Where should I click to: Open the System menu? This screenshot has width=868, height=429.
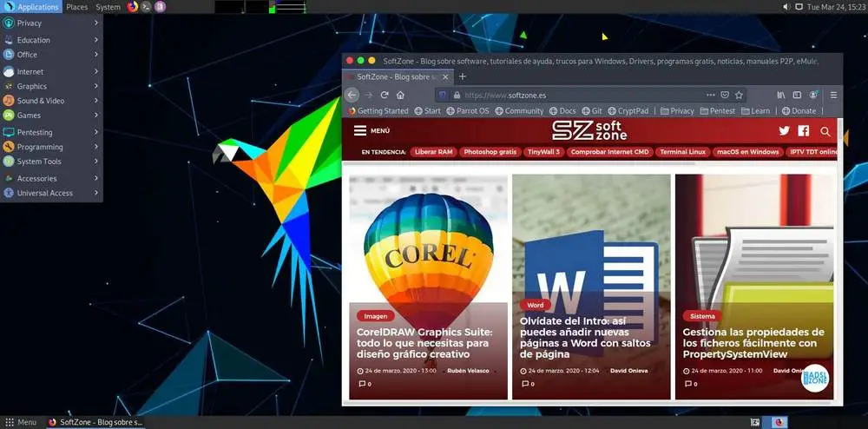(x=108, y=7)
